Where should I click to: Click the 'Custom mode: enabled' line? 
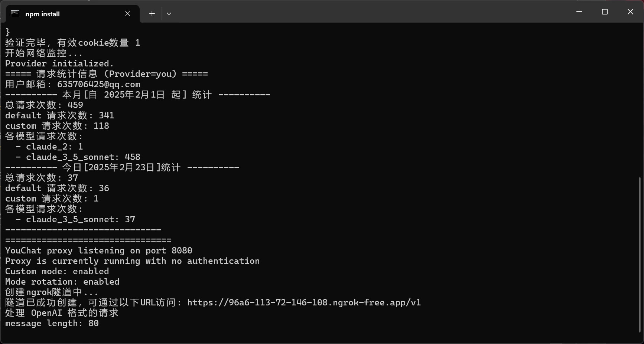[57, 271]
